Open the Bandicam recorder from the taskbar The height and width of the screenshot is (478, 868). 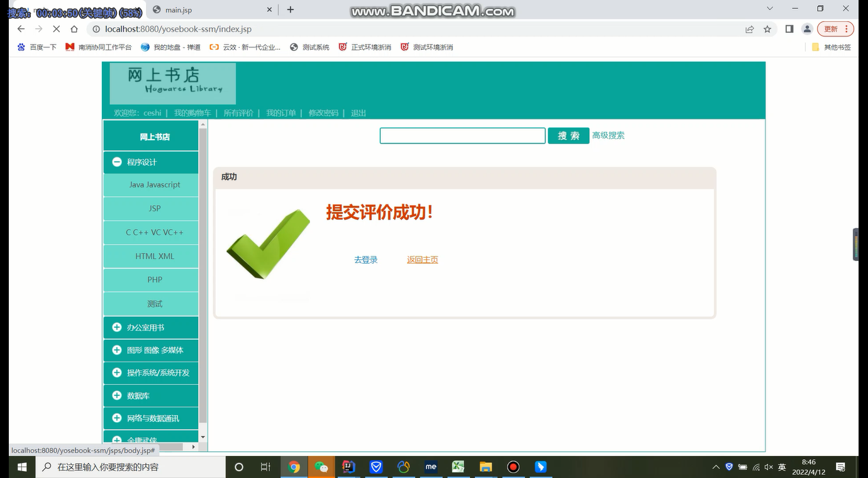point(512,467)
